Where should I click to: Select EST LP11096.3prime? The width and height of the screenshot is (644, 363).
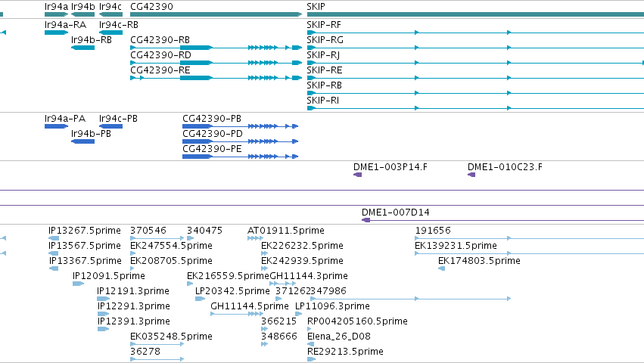click(299, 314)
